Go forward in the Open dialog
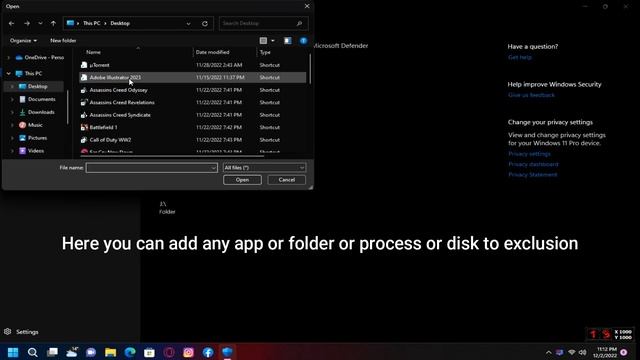Viewport: 640px width, 360px height. pos(27,24)
